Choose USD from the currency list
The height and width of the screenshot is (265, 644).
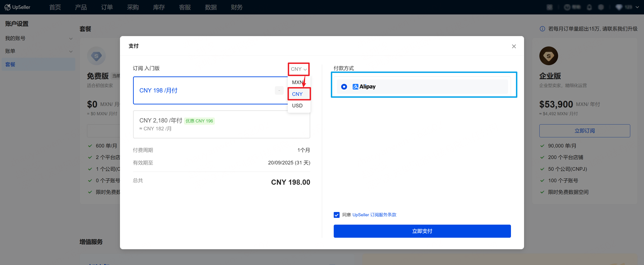tap(297, 106)
